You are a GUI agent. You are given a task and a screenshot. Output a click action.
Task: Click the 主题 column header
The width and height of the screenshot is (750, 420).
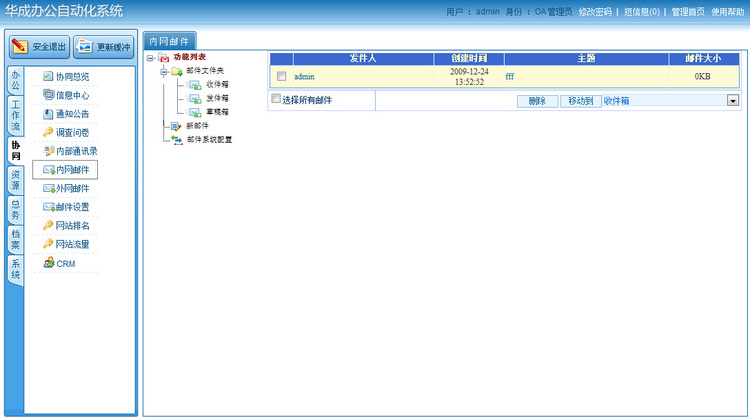click(x=586, y=58)
